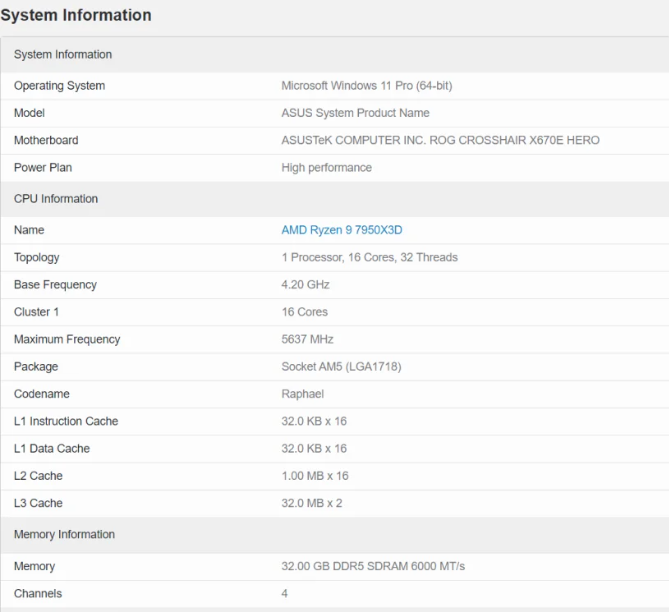669x612 pixels.
Task: Click the CPU Information section header
Action: point(56,199)
